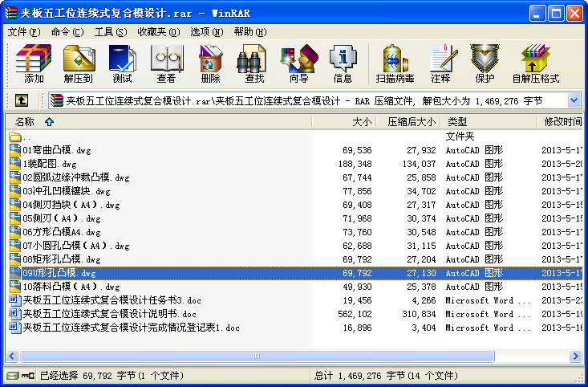Click size value 188,348
The height and width of the screenshot is (387, 588).
(355, 164)
